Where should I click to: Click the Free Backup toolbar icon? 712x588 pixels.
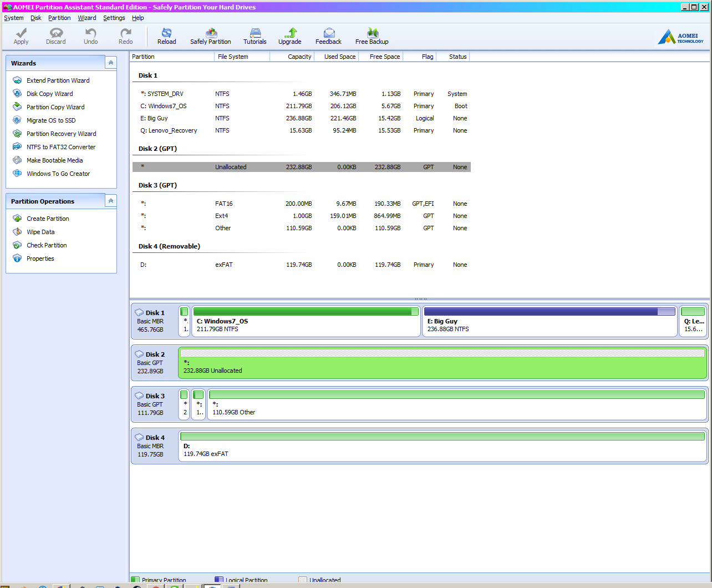point(372,33)
